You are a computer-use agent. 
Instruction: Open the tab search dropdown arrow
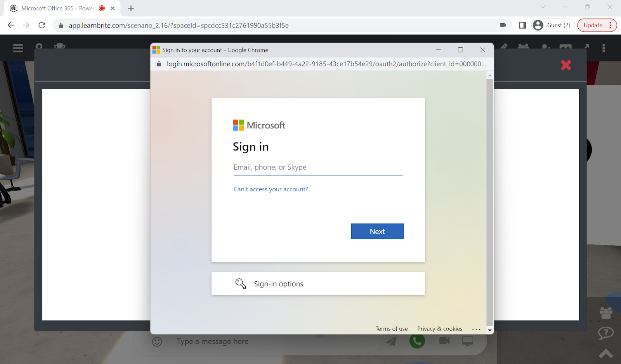[x=543, y=7]
